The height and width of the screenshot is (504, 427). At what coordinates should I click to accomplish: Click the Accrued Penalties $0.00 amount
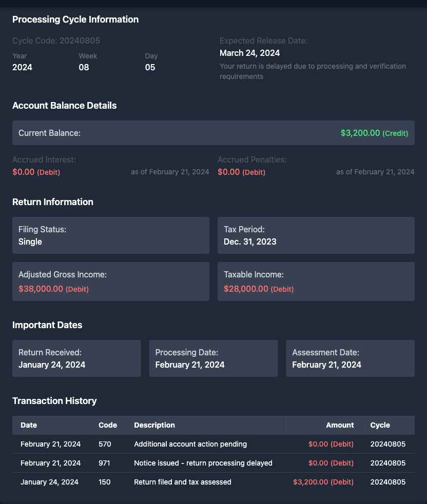coord(229,172)
